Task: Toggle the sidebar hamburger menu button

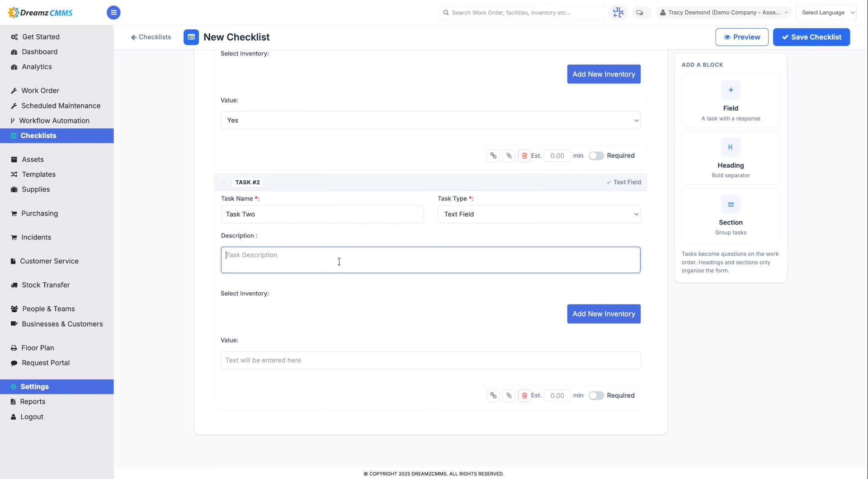Action: tap(113, 13)
